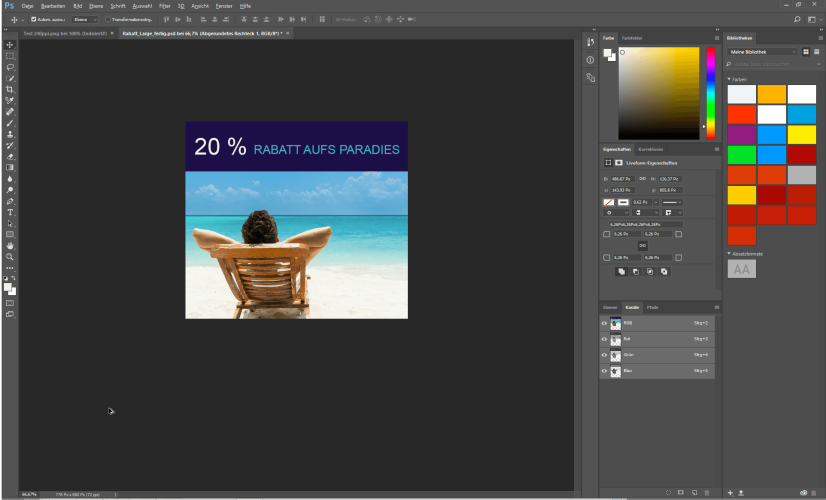Select the Move tool in the toolbox
The width and height of the screenshot is (826, 500).
point(10,45)
